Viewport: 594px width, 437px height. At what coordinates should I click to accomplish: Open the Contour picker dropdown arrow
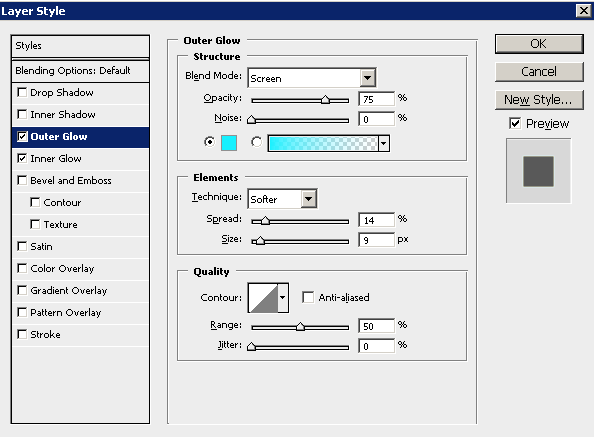pos(283,298)
